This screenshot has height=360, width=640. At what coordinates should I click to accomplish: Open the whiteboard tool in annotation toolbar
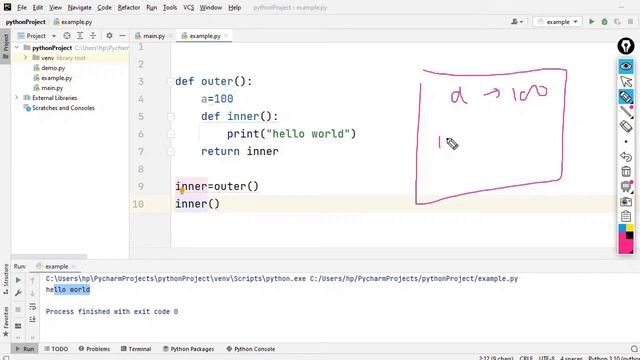coord(626,186)
